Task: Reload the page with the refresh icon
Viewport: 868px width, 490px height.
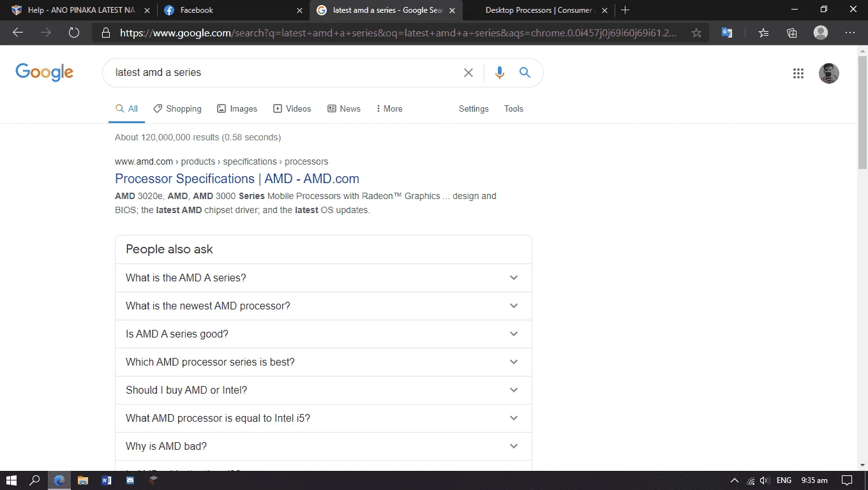Action: 74,33
